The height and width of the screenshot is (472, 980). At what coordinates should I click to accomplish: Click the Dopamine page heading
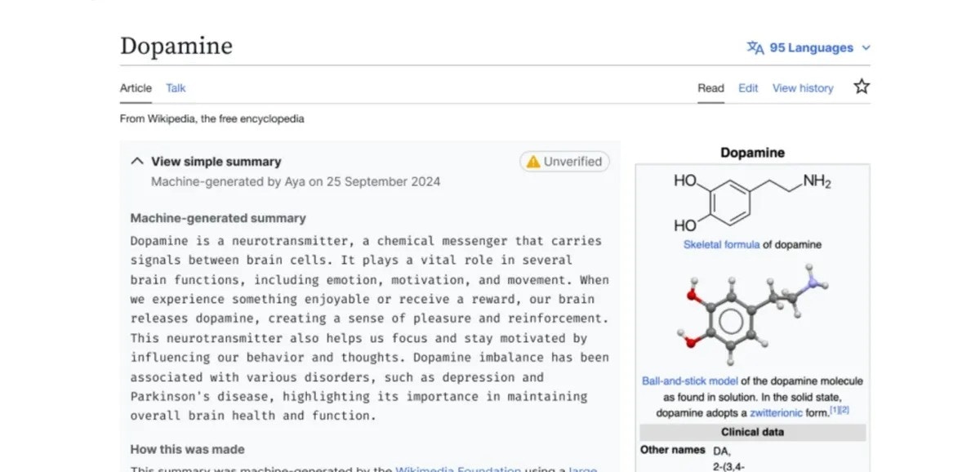click(176, 46)
